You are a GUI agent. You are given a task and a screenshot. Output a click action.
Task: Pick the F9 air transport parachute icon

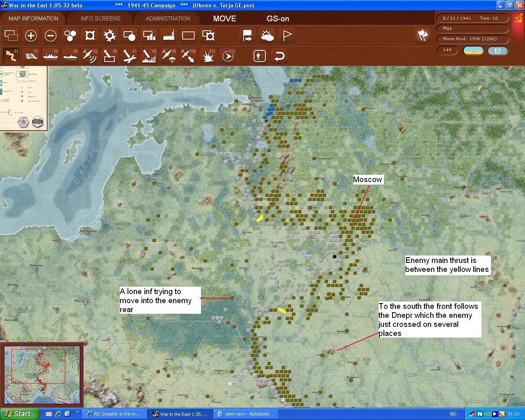point(169,56)
